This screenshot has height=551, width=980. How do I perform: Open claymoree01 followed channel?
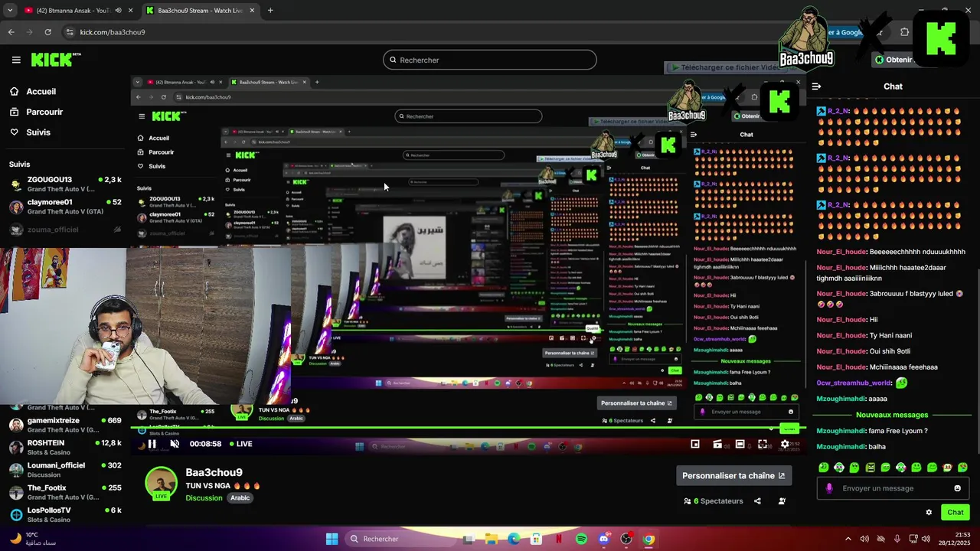pos(65,207)
